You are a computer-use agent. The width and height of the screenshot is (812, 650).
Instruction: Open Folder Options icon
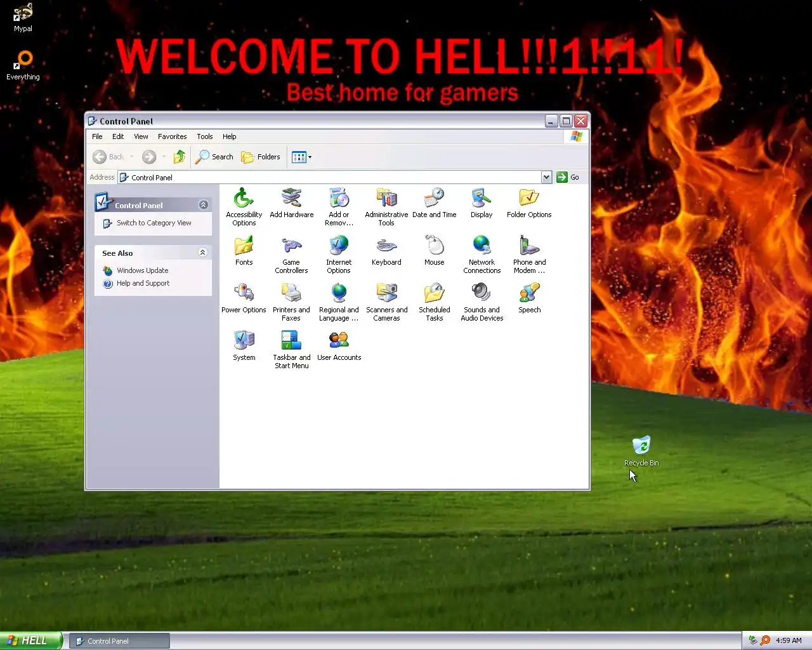[529, 202]
